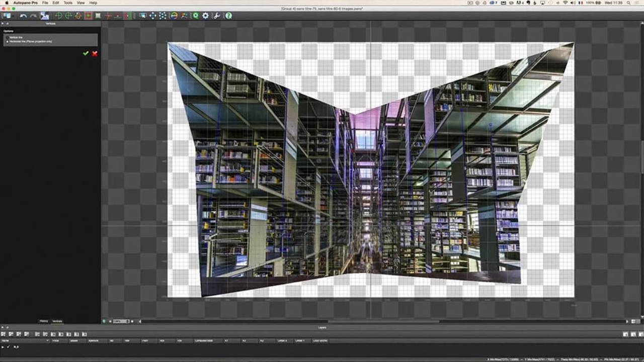Click the redo arrow in toolbar
This screenshot has height=362, width=644.
point(33,16)
